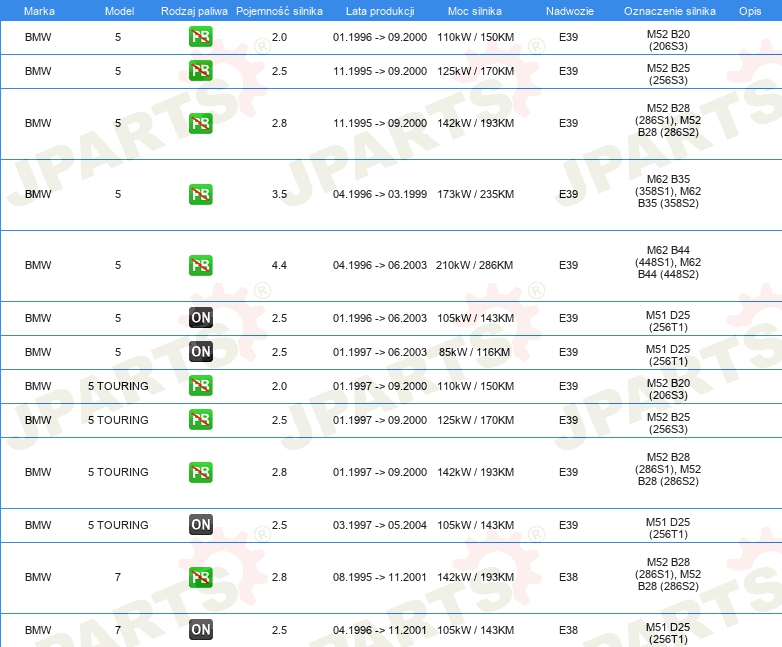
Task: Click engine code M52 B25 in 5 TOURING row
Action: 668,423
